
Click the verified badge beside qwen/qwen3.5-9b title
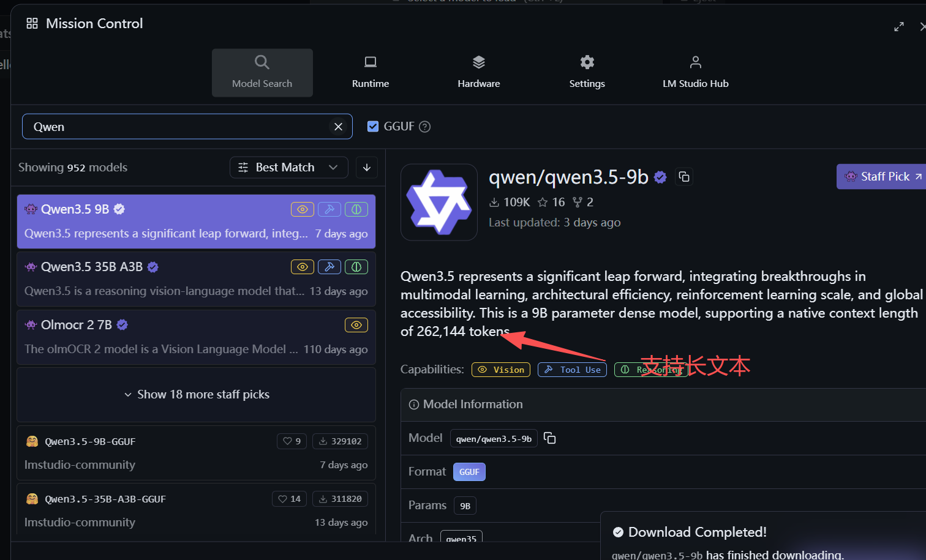click(x=660, y=177)
